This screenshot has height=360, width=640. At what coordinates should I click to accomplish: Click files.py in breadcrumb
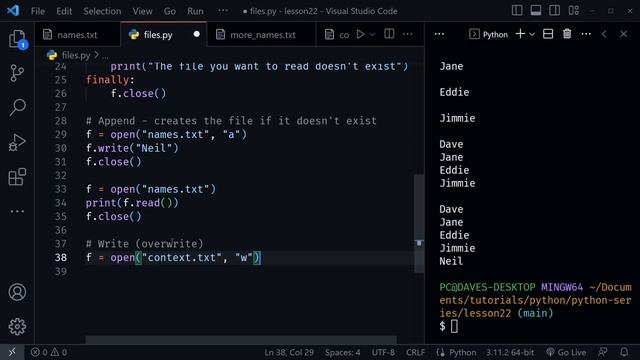pos(76,55)
